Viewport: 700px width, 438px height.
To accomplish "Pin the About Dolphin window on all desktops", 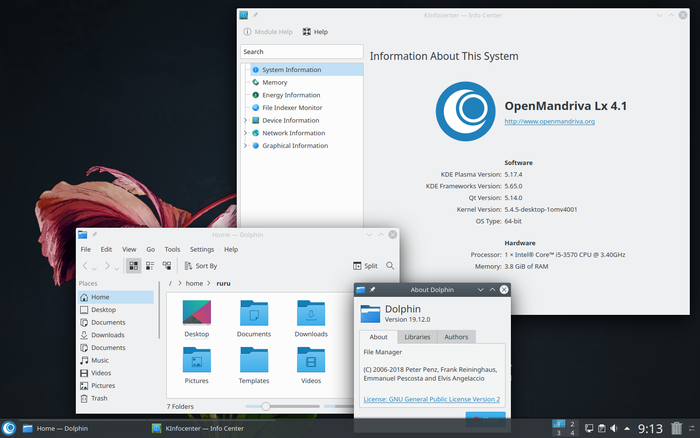I will pos(372,289).
